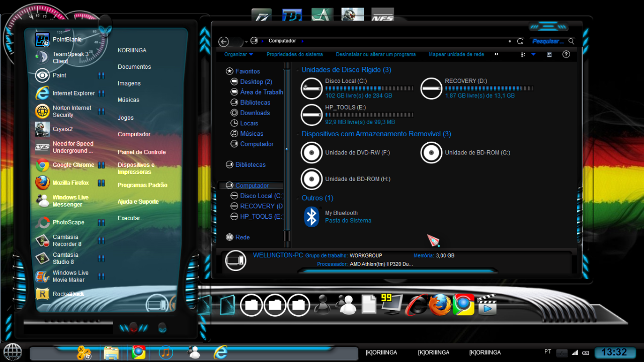Image resolution: width=644 pixels, height=362 pixels.
Task: Open the help question mark icon
Action: (x=566, y=54)
